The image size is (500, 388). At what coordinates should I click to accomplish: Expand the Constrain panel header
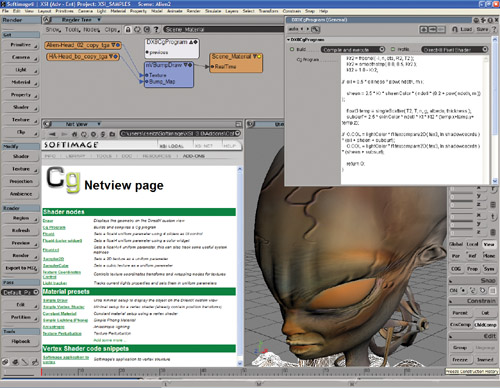point(472,301)
